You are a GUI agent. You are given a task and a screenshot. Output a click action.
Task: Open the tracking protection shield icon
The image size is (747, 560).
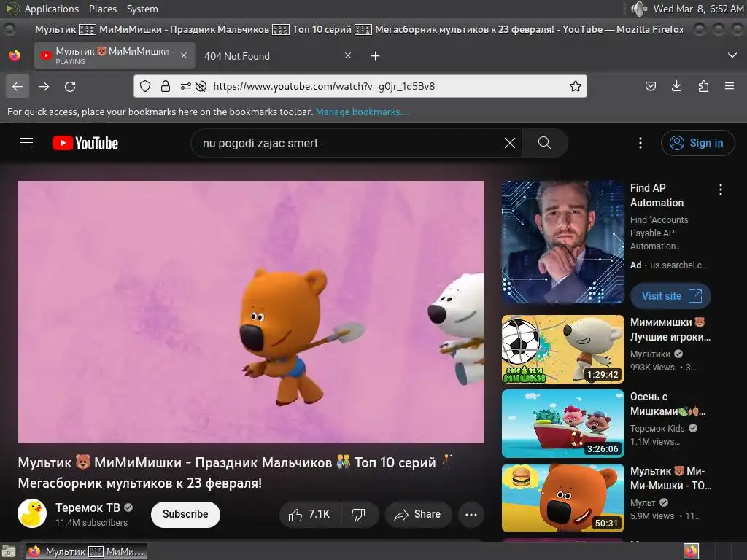(145, 86)
